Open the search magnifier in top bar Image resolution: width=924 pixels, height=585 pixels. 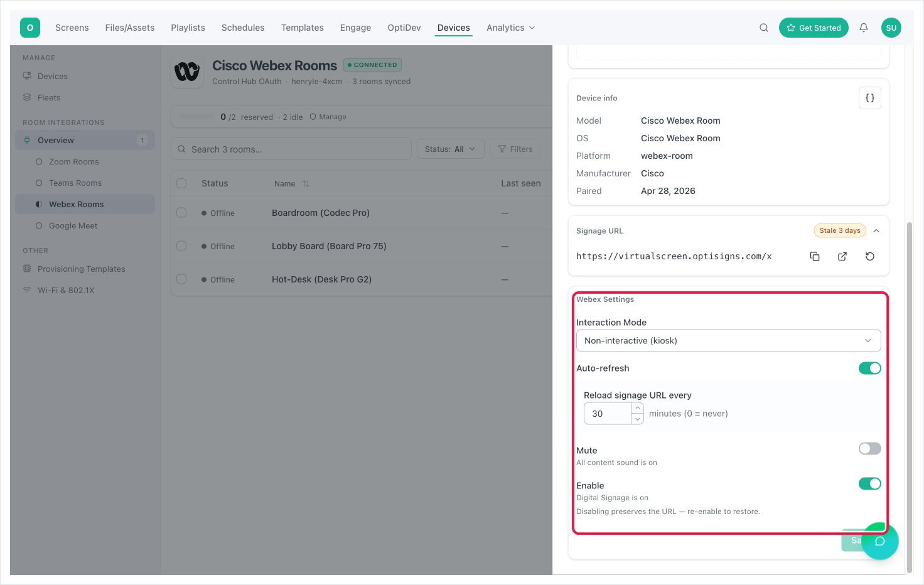pos(764,28)
